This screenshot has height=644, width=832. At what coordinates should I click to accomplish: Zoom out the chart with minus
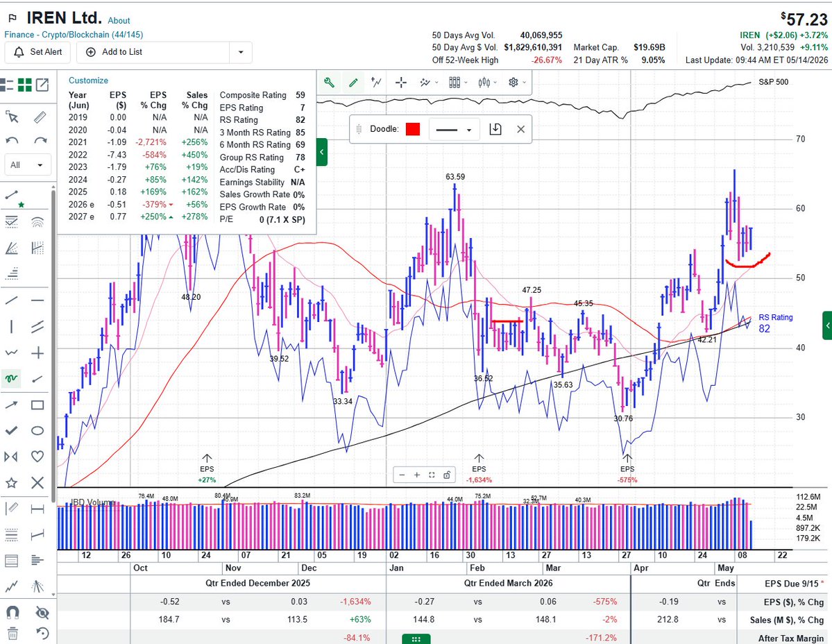[402, 475]
